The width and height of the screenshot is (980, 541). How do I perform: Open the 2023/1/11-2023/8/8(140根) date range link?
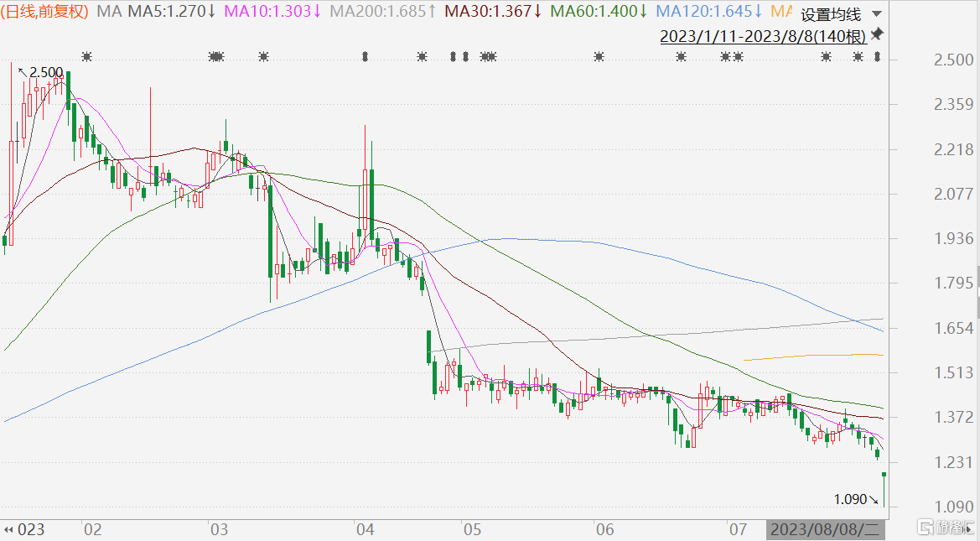coord(763,36)
